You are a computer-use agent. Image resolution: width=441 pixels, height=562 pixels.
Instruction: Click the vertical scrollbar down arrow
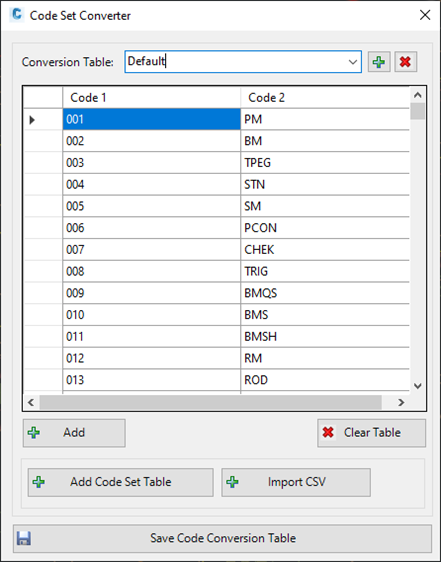pos(418,386)
